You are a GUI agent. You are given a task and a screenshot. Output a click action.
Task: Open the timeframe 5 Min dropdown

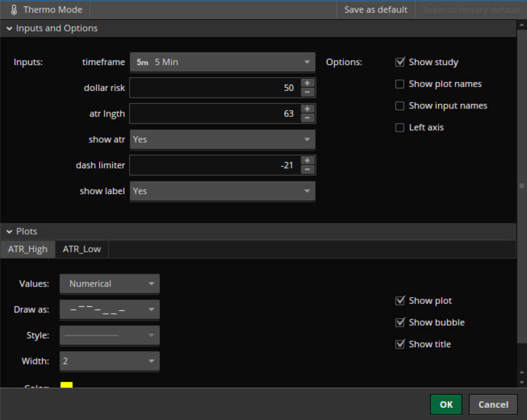click(x=223, y=62)
